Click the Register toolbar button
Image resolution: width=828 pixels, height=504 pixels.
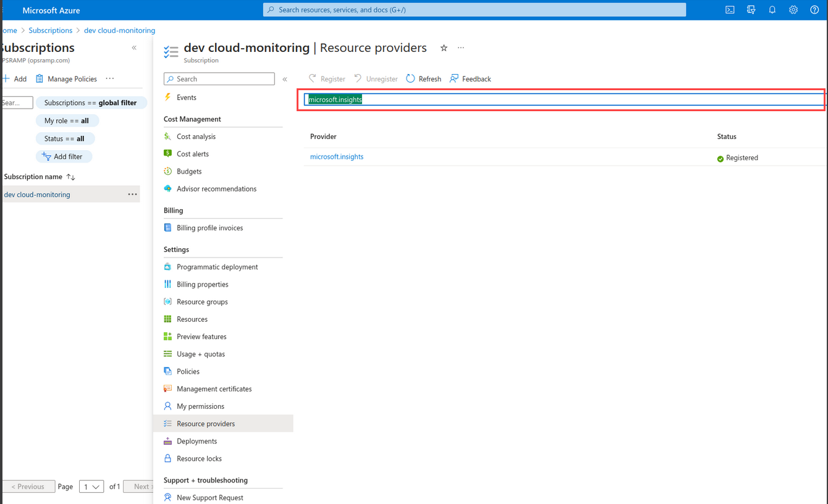tap(327, 79)
